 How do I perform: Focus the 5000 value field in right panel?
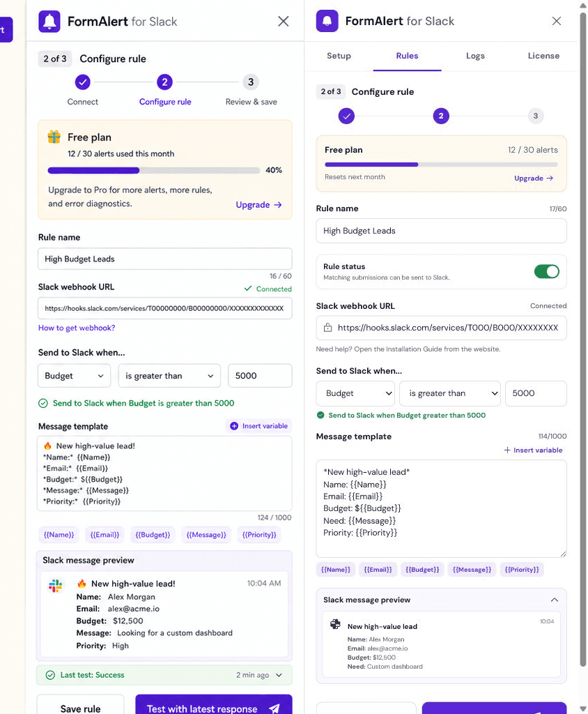(536, 393)
